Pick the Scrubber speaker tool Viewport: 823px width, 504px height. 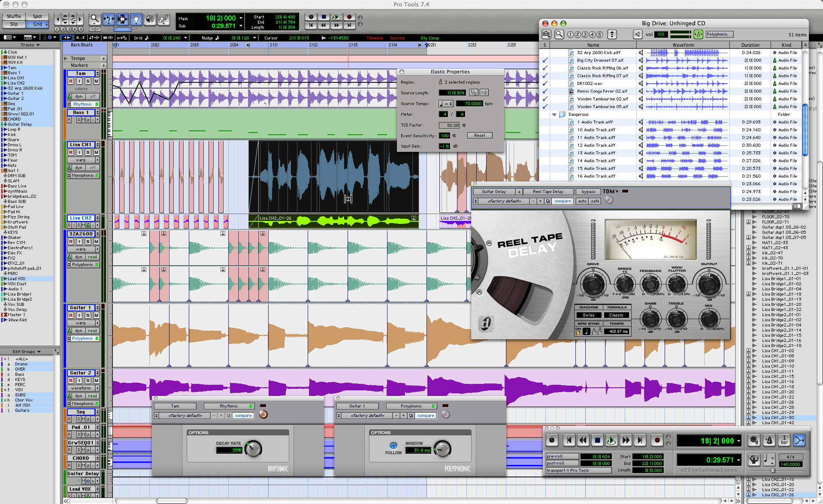point(150,19)
